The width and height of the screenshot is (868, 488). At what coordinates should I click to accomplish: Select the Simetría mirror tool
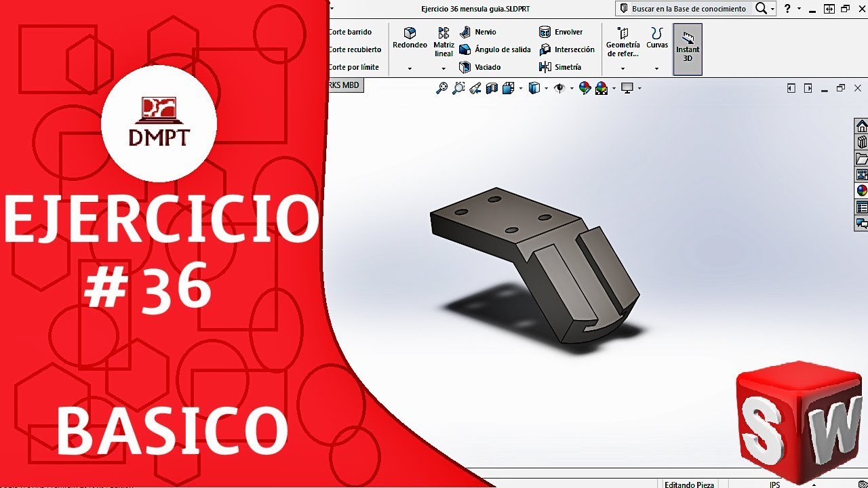tap(560, 67)
